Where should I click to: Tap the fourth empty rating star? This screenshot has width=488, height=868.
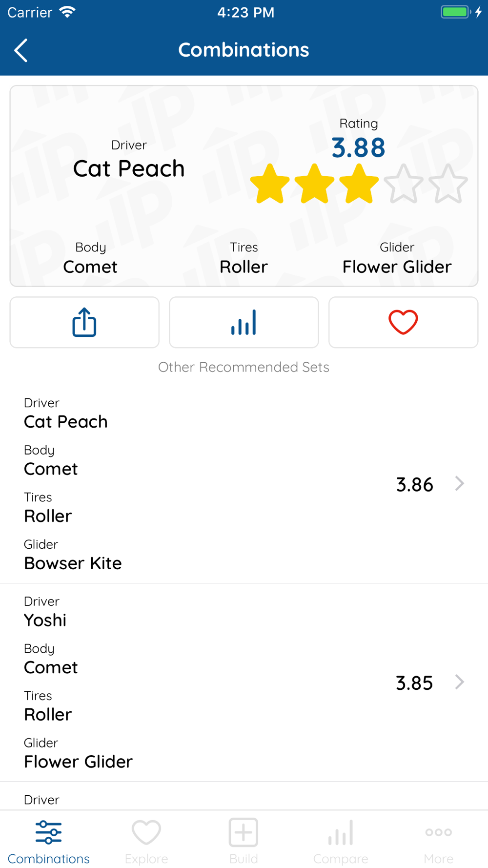pyautogui.click(x=404, y=184)
